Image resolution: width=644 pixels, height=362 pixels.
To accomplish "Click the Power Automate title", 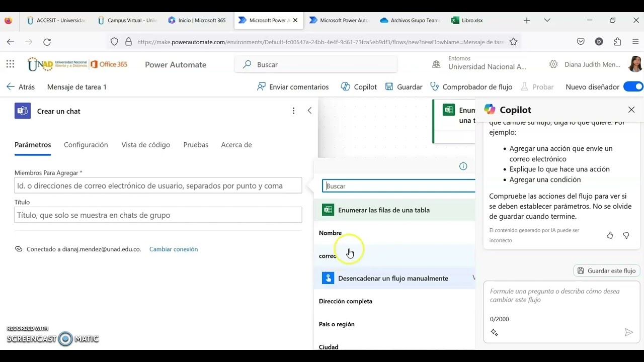I will [176, 64].
